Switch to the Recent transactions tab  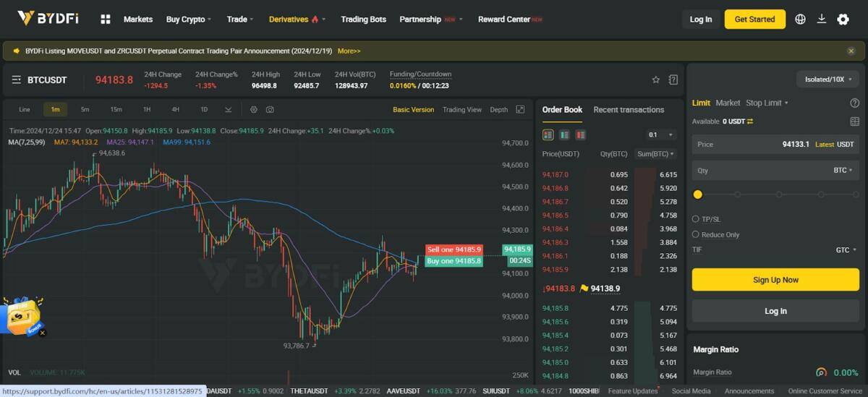pos(628,110)
